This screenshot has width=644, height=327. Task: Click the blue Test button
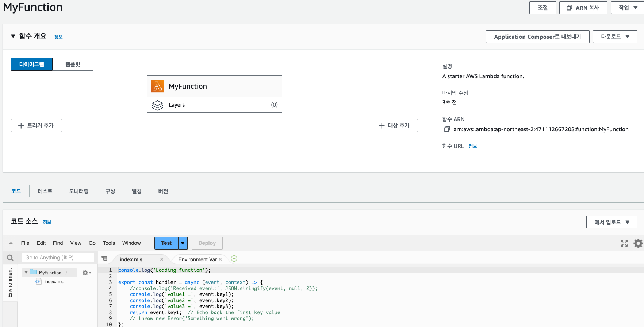[166, 243]
